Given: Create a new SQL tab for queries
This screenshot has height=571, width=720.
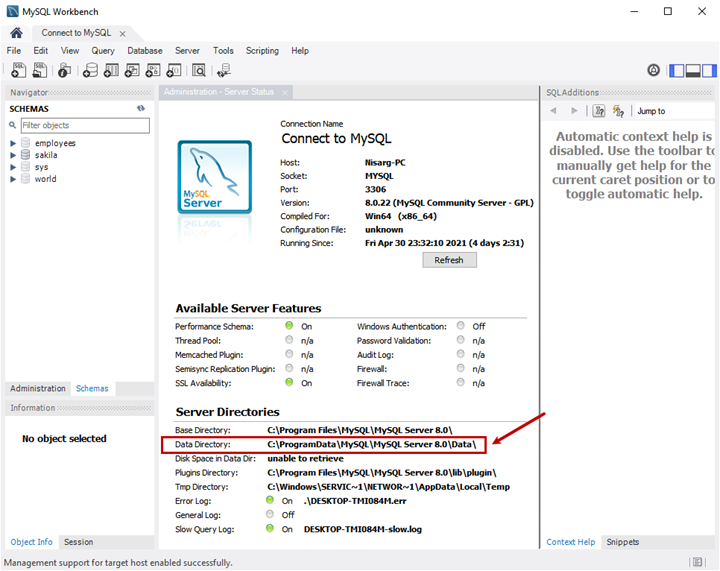Looking at the screenshot, I should click(x=18, y=70).
